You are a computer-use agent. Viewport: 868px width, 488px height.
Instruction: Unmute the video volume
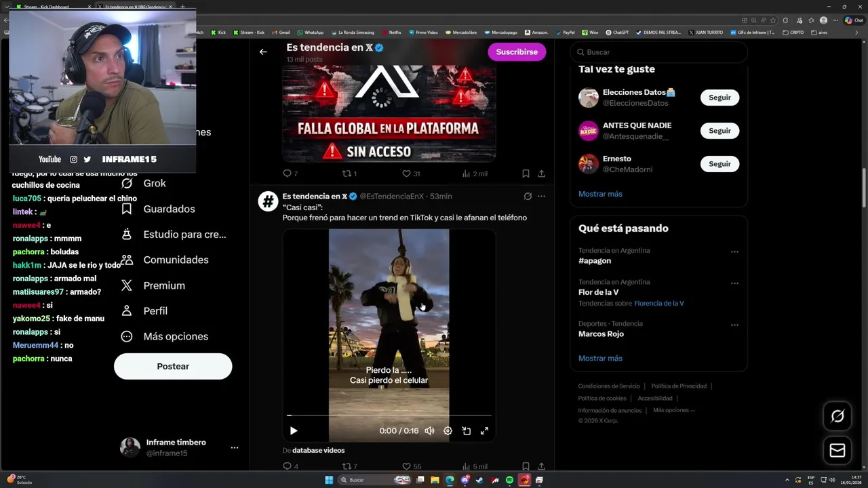coord(429,431)
